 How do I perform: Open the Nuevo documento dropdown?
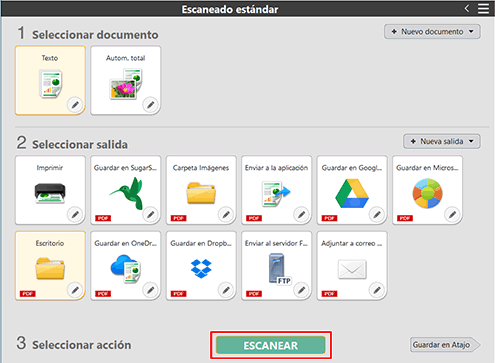(x=432, y=32)
